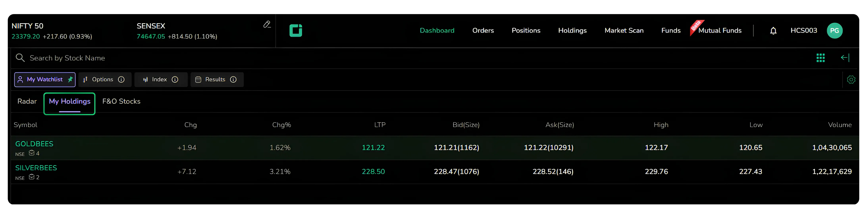Show info for Index watchlist
Image resolution: width=868 pixels, height=219 pixels.
tap(175, 80)
